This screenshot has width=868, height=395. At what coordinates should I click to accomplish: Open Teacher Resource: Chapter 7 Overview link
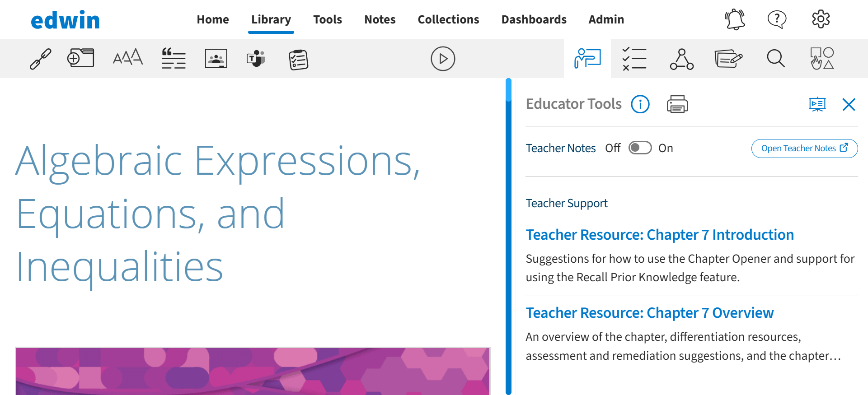(650, 313)
